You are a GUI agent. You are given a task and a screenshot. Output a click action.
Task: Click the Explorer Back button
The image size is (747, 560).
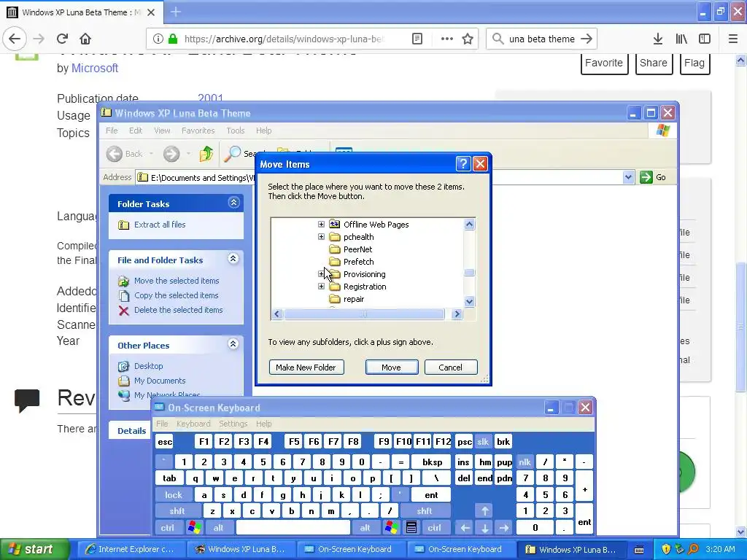(124, 153)
